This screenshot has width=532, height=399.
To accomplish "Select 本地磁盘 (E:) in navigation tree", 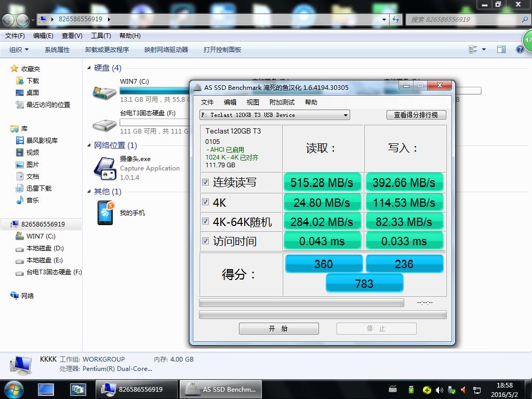I will tap(39, 260).
